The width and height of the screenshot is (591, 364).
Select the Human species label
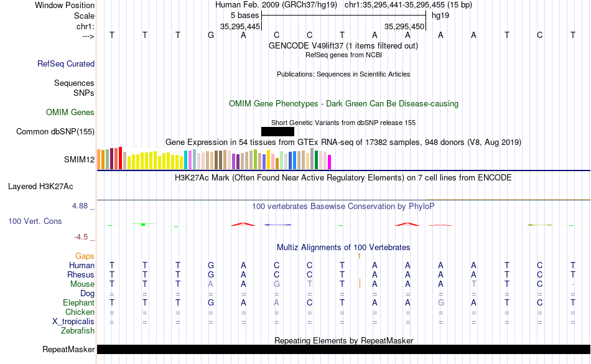(x=81, y=265)
